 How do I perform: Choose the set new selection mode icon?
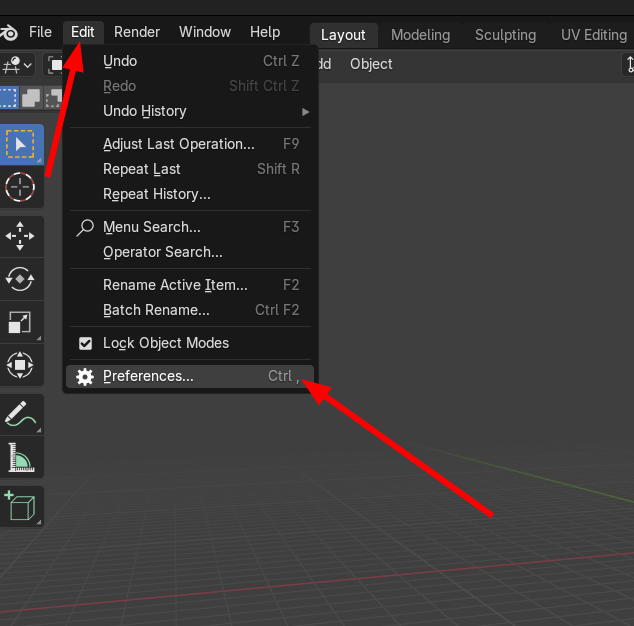pyautogui.click(x=9, y=98)
